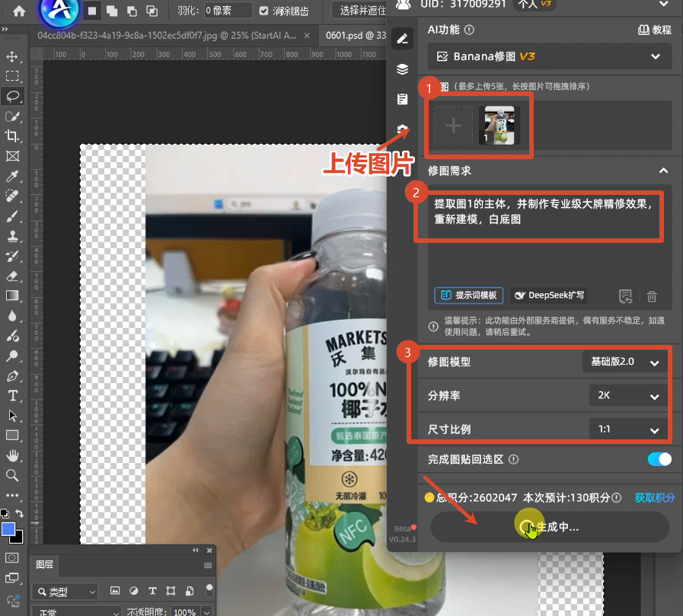Close the 04cc804b...jpg document tab

(x=307, y=36)
